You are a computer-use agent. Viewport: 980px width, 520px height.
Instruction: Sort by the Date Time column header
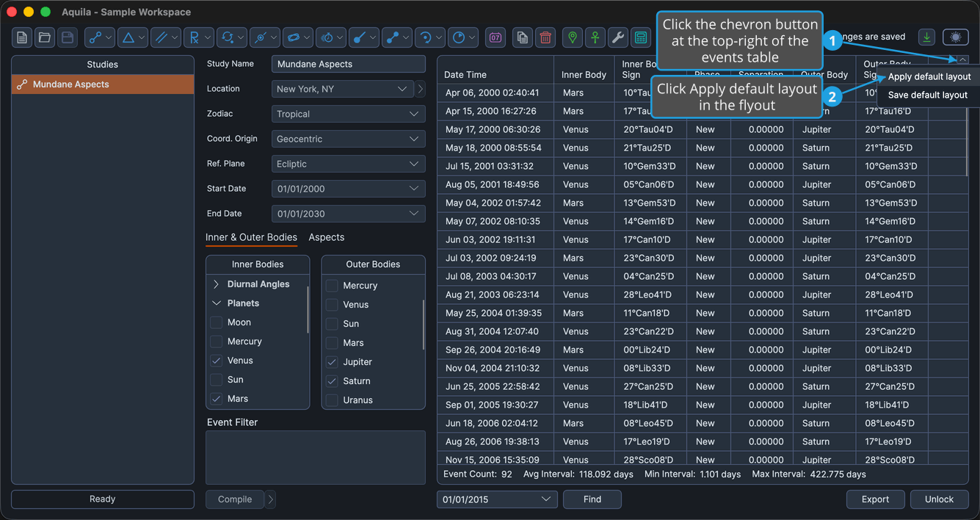click(x=496, y=75)
